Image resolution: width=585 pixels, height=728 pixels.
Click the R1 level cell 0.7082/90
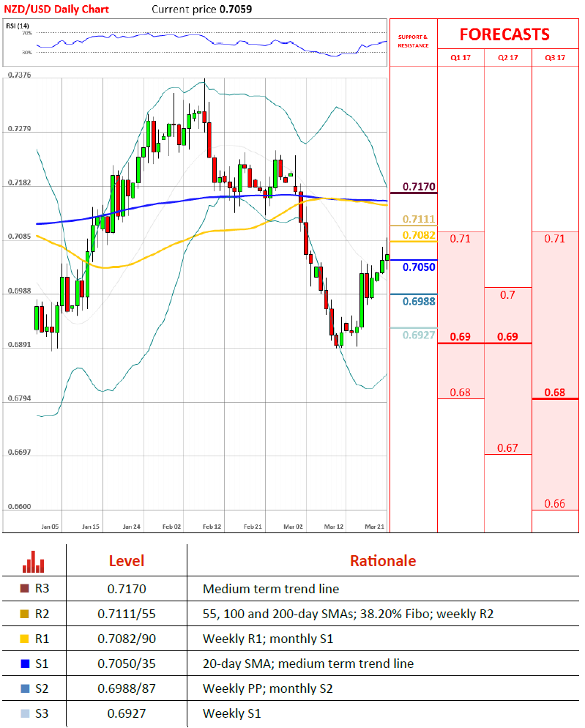tap(127, 639)
